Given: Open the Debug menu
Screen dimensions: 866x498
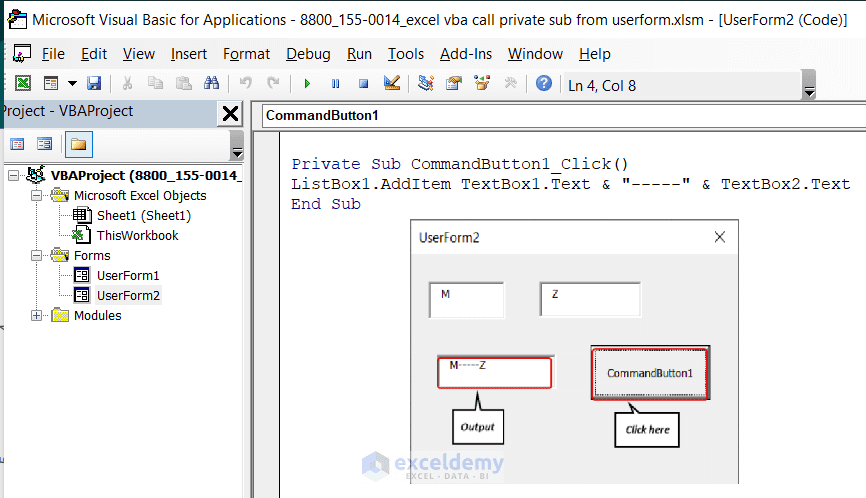Looking at the screenshot, I should [x=308, y=54].
